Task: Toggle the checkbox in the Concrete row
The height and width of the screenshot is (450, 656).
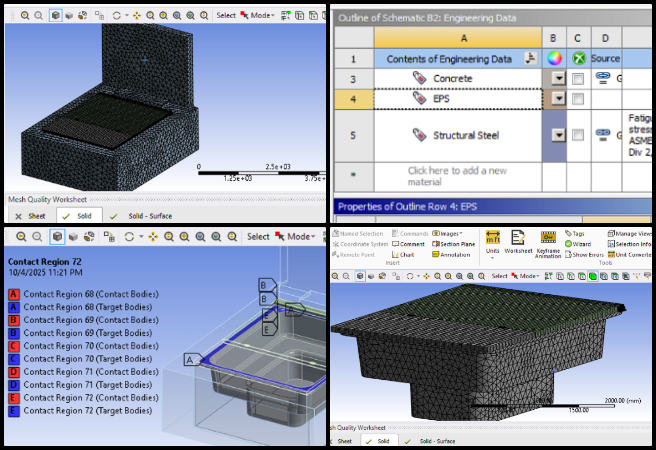Action: click(x=578, y=78)
